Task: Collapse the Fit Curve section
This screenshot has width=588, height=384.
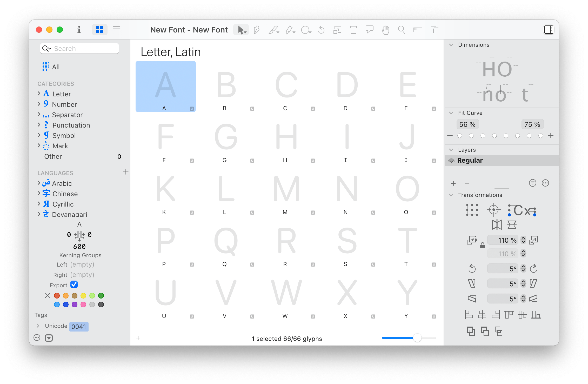Action: (451, 113)
